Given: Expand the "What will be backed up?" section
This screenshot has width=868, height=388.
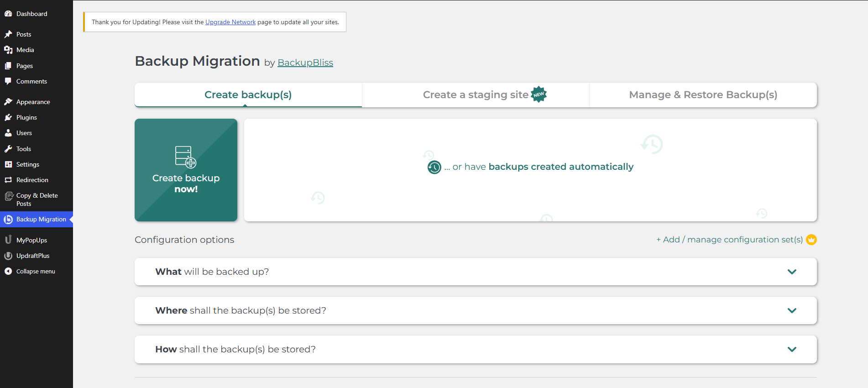Looking at the screenshot, I should point(476,272).
